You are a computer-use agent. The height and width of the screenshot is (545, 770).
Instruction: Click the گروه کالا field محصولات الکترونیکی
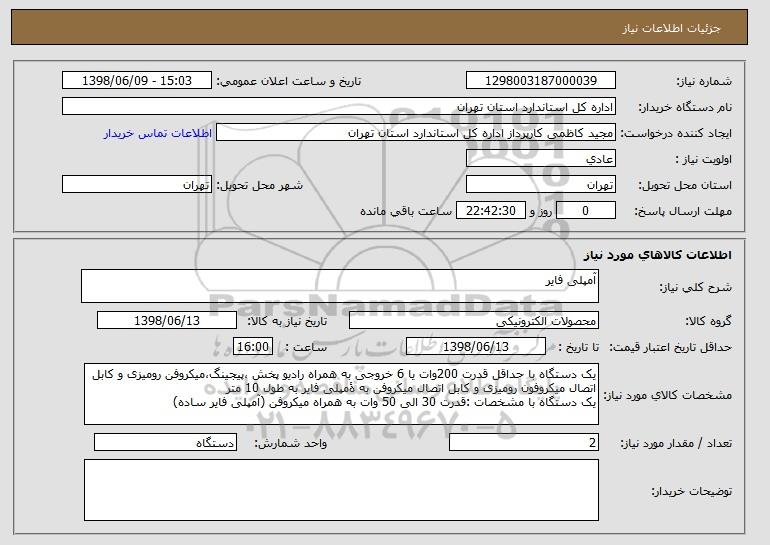[x=474, y=321]
